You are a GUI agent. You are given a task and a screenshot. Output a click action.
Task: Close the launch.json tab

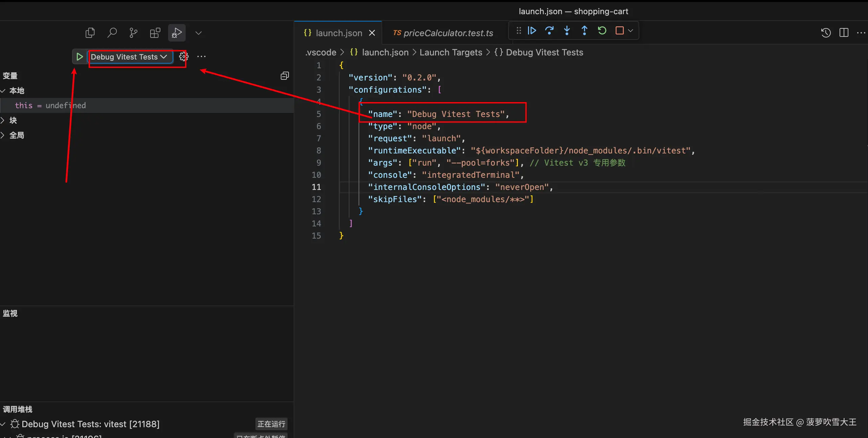tap(372, 33)
